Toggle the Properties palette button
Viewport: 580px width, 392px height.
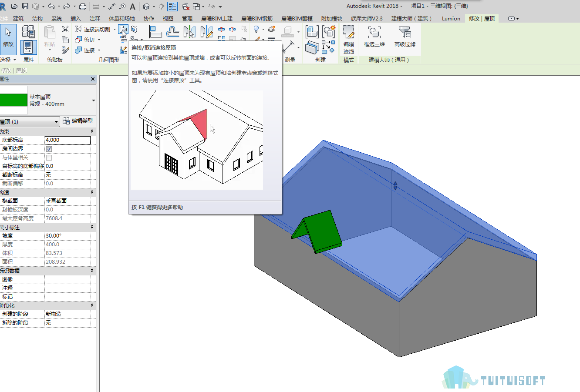(29, 47)
